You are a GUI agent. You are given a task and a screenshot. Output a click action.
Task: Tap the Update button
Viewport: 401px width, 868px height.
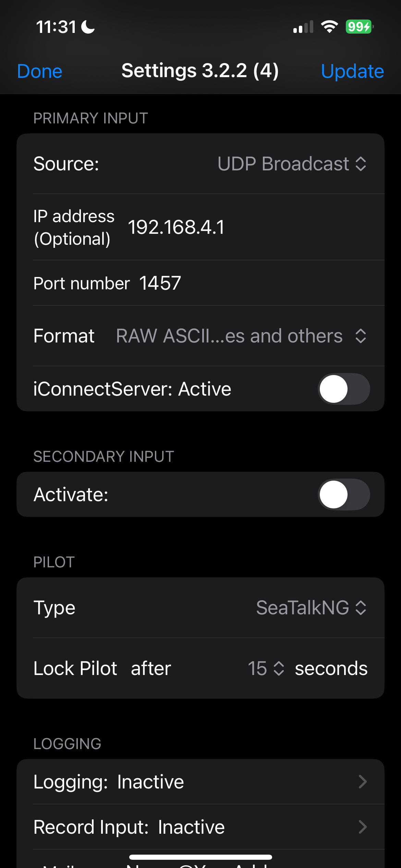coord(352,71)
